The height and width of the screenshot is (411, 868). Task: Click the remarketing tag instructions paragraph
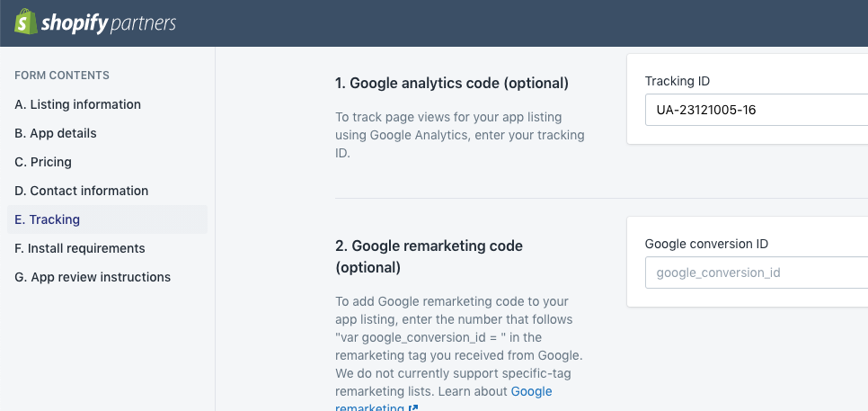coord(459,347)
